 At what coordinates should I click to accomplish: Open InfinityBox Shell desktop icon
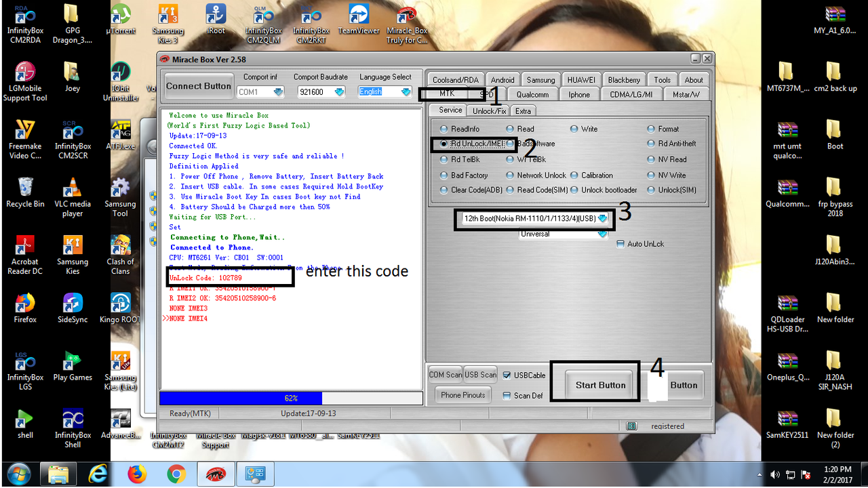click(x=73, y=428)
